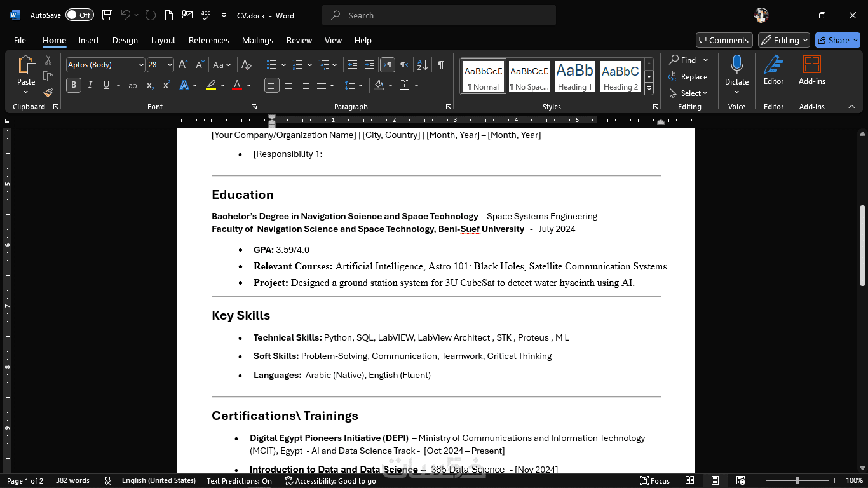Create a new blank document from Quick Access
Screen dimensions: 868x488
tap(168, 15)
